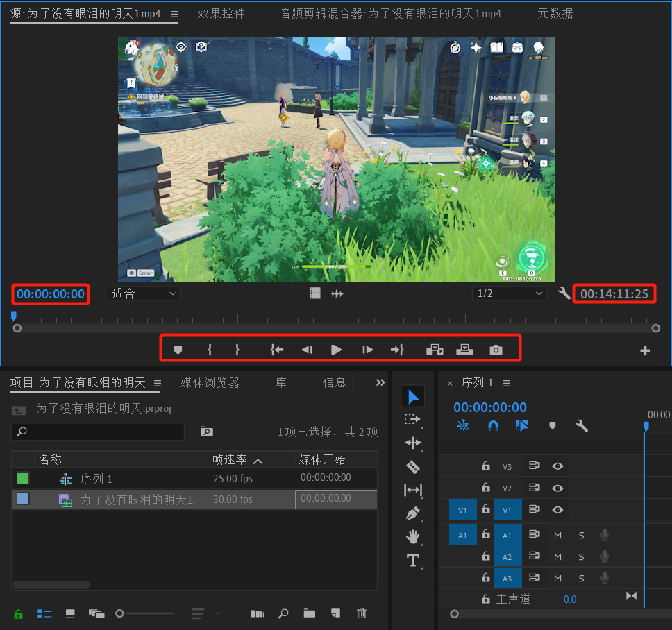The height and width of the screenshot is (630, 672).
Task: Add a marker in Source monitor
Action: (178, 350)
